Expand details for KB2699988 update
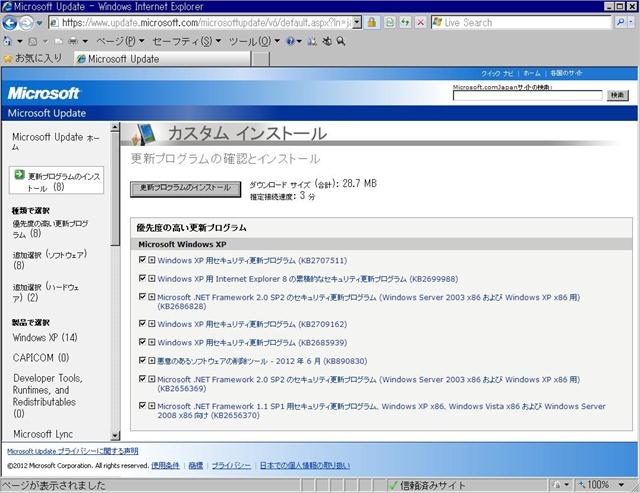Image resolution: width=640 pixels, height=493 pixels. pos(151,278)
